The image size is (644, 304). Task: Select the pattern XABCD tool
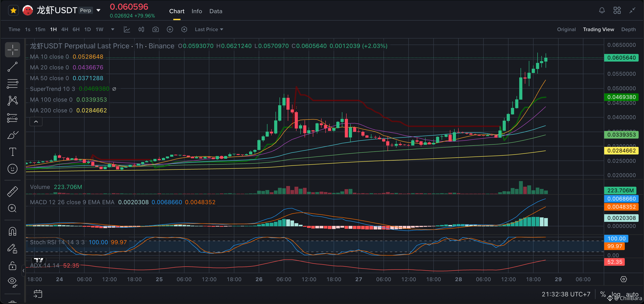[13, 101]
